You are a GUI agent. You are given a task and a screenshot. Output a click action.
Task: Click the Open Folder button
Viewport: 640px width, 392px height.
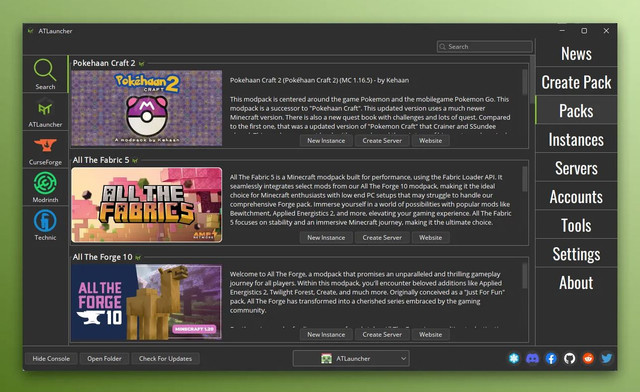coord(104,359)
